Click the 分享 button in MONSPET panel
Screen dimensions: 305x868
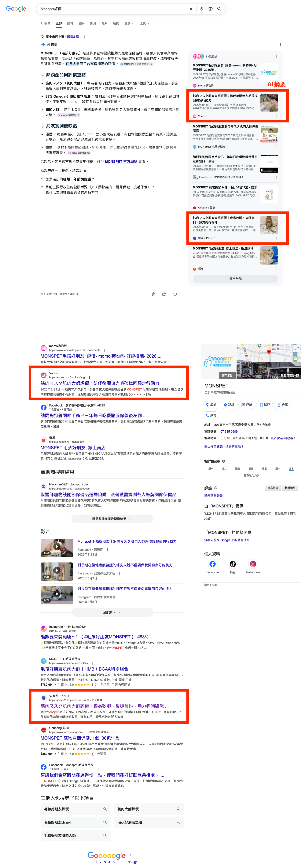[x=283, y=405]
